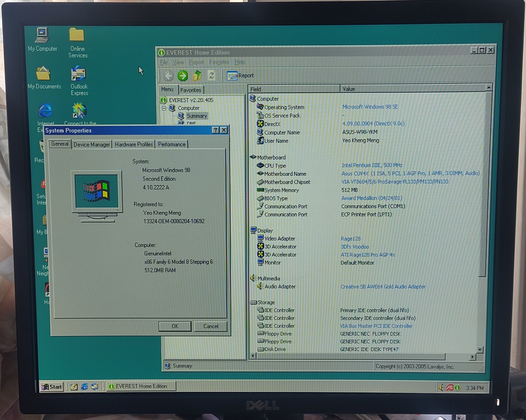Click the Value column header
The height and width of the screenshot is (420, 526).
pos(412,89)
